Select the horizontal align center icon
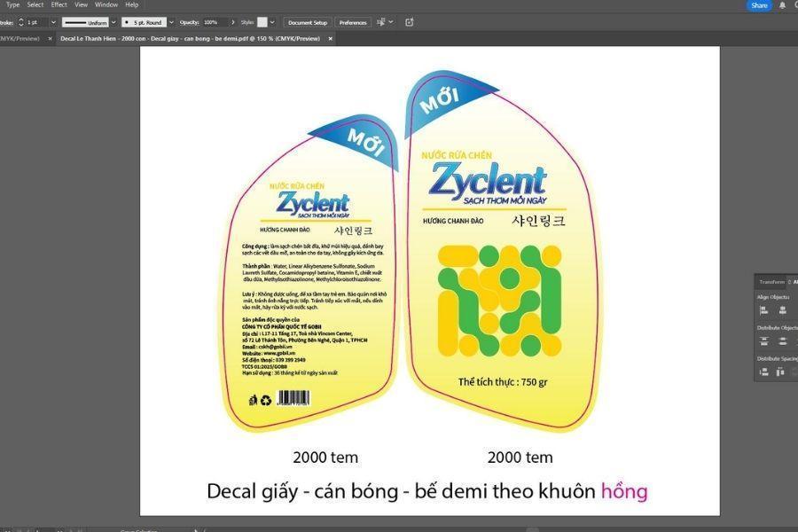The width and height of the screenshot is (798, 532). pos(782,309)
